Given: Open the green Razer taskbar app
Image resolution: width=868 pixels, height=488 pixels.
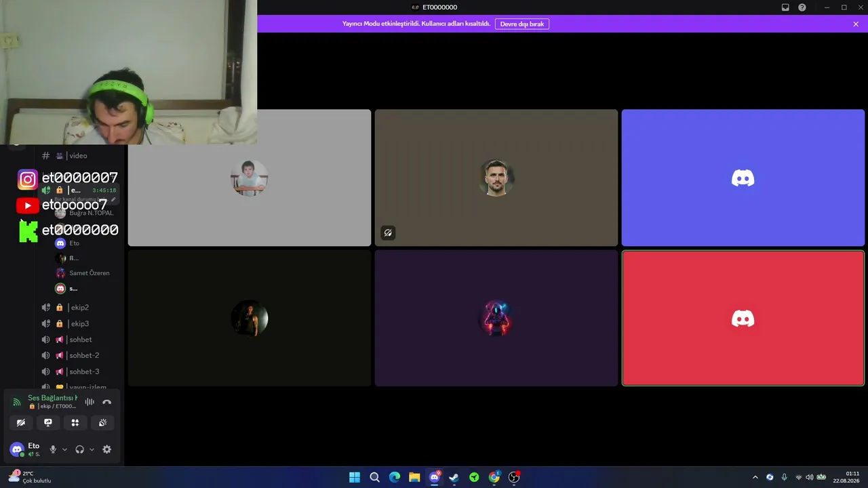Looking at the screenshot, I should point(474,477).
